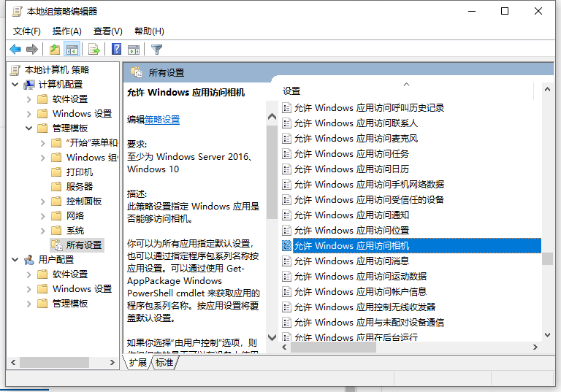The width and height of the screenshot is (561, 392).
Task: Click the 设置 column header
Action: (291, 91)
